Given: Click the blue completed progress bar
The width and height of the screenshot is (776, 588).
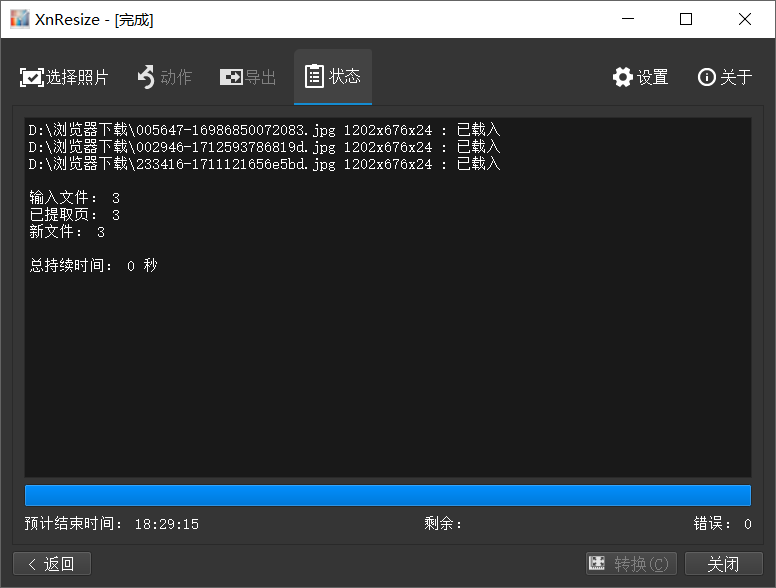Looking at the screenshot, I should pyautogui.click(x=387, y=496).
